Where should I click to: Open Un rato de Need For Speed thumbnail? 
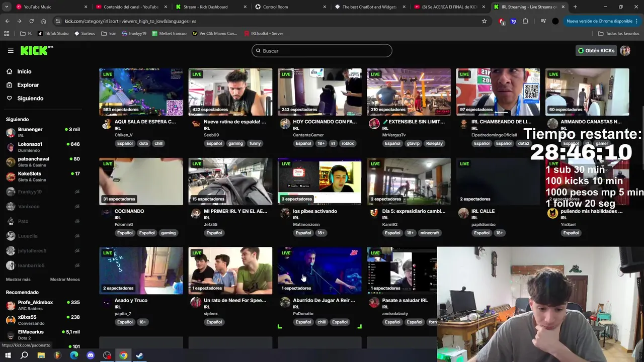230,270
